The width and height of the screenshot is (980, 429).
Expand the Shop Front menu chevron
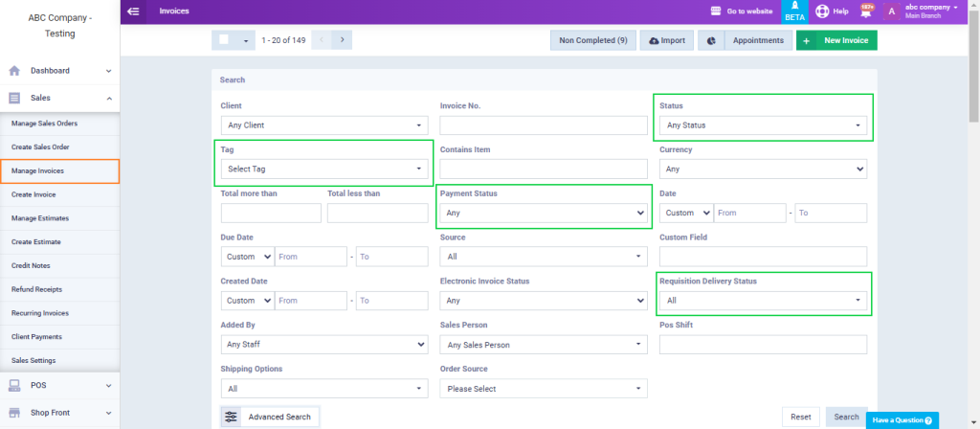[x=109, y=414]
